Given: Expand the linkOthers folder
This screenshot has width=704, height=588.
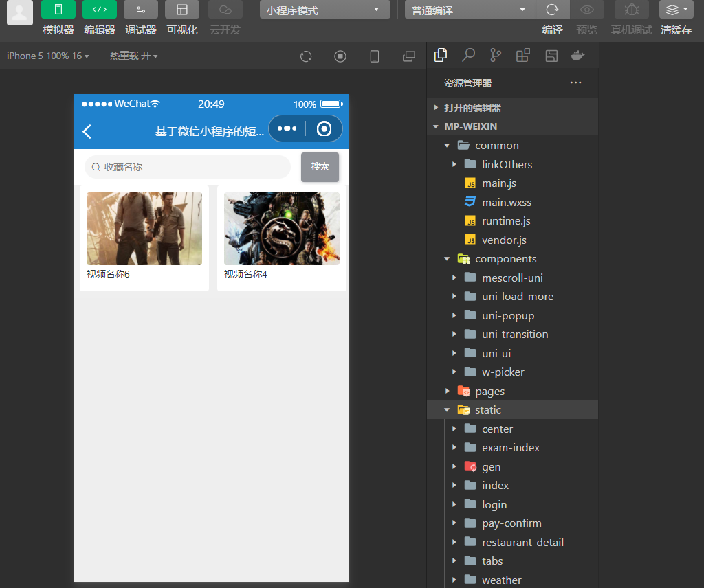Looking at the screenshot, I should click(x=513, y=164).
